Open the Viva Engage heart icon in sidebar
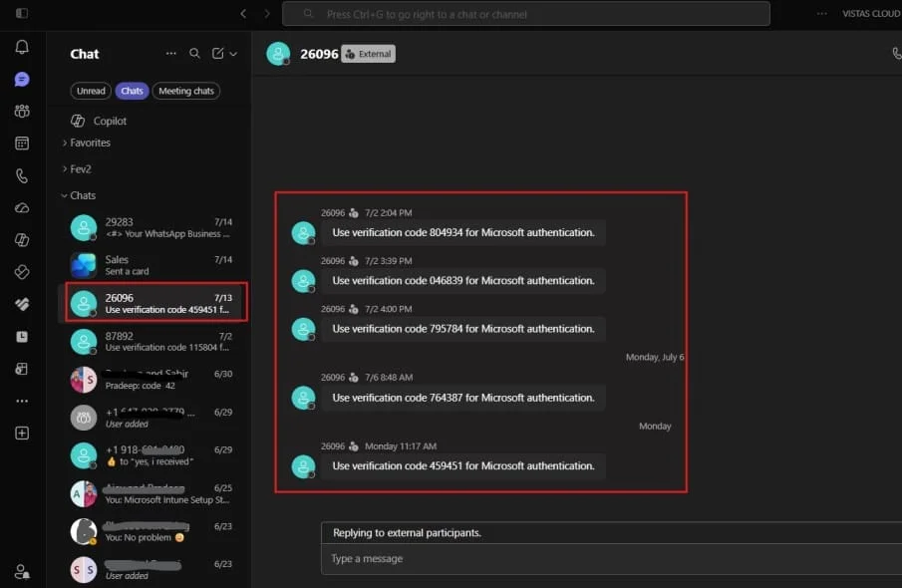This screenshot has width=902, height=588. pos(22,304)
